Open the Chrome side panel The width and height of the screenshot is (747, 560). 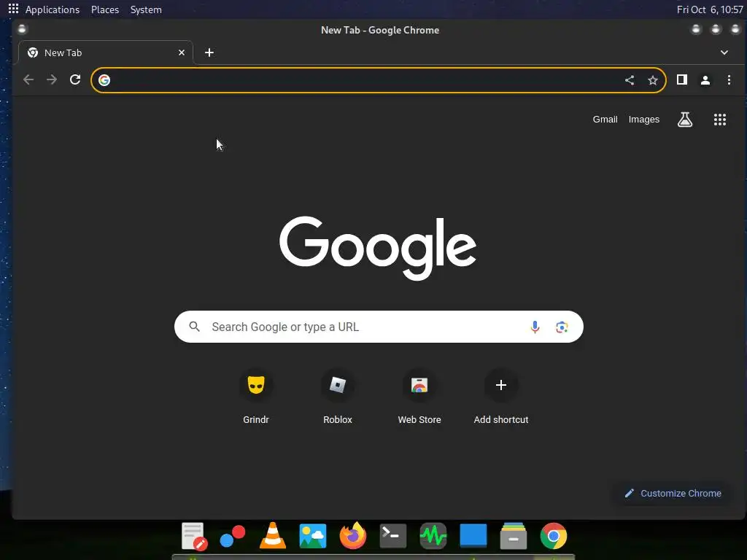tap(682, 80)
